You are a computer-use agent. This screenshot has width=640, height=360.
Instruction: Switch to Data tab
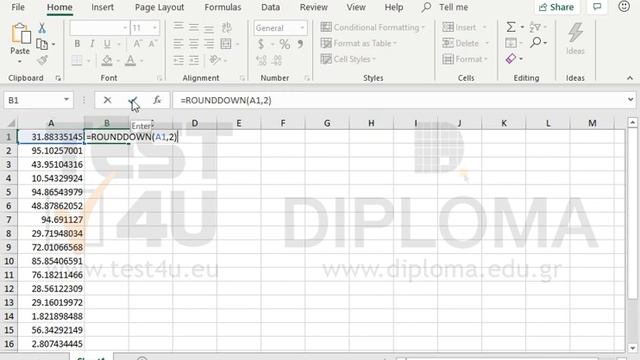pyautogui.click(x=271, y=7)
